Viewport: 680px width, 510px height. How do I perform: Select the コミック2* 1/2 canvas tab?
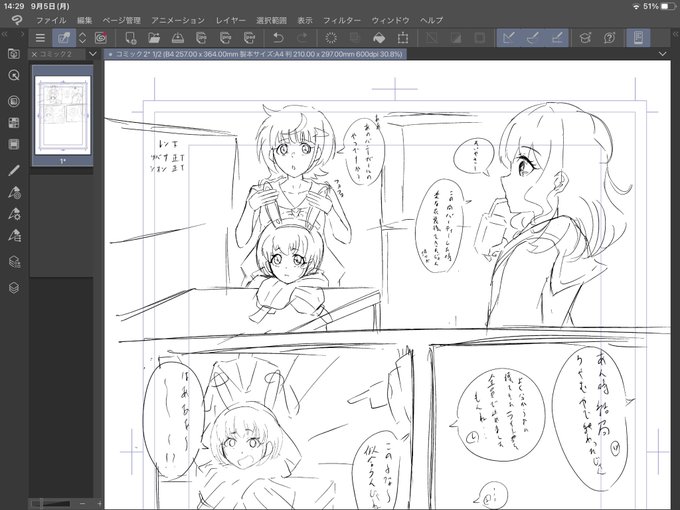(255, 54)
